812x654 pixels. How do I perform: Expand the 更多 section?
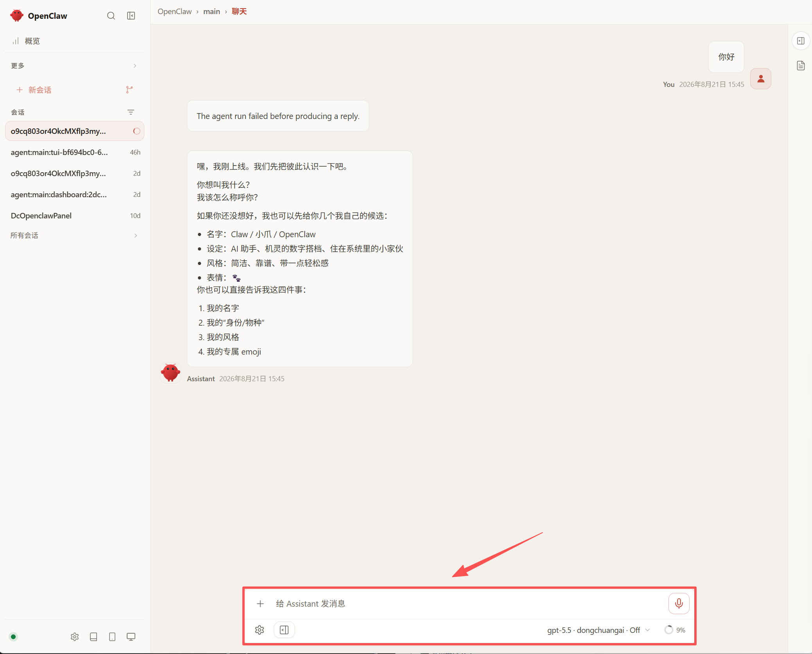pyautogui.click(x=74, y=66)
